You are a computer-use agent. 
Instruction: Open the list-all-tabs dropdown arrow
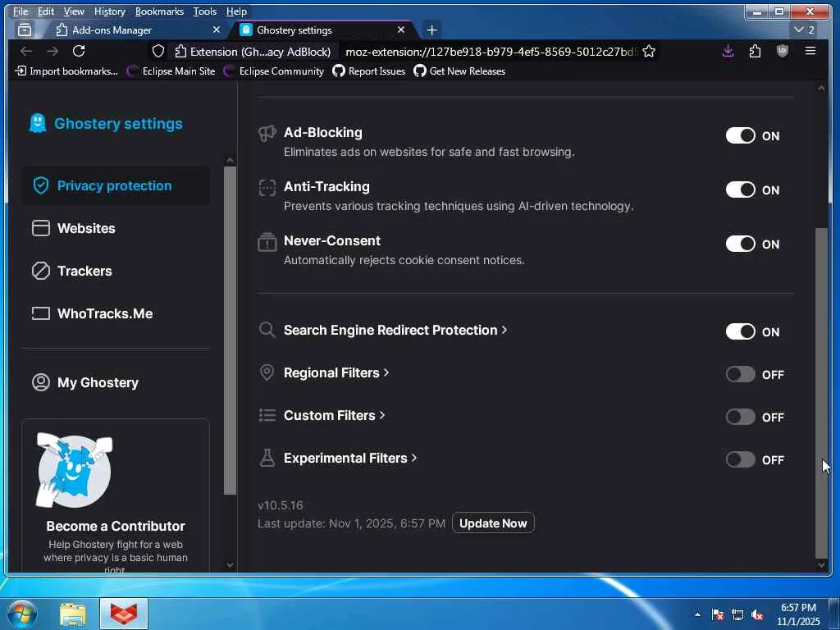point(804,30)
